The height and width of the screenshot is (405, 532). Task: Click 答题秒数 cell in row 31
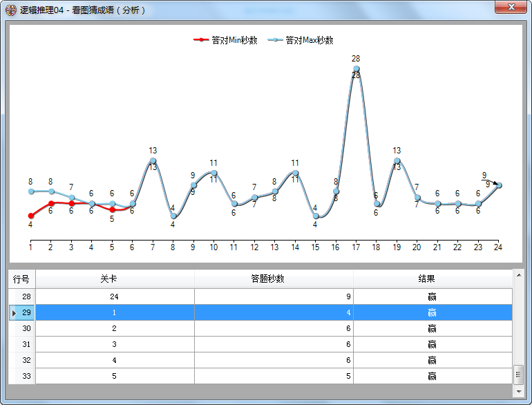274,344
